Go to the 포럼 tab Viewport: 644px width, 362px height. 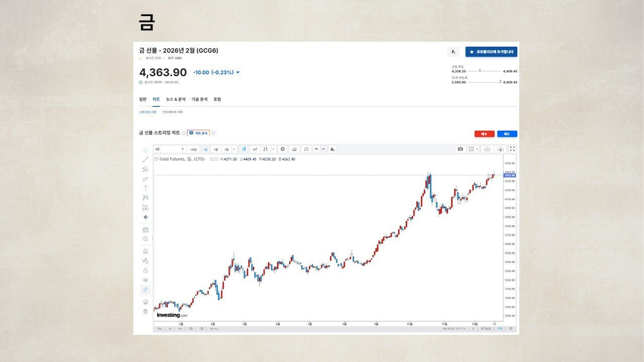point(217,100)
